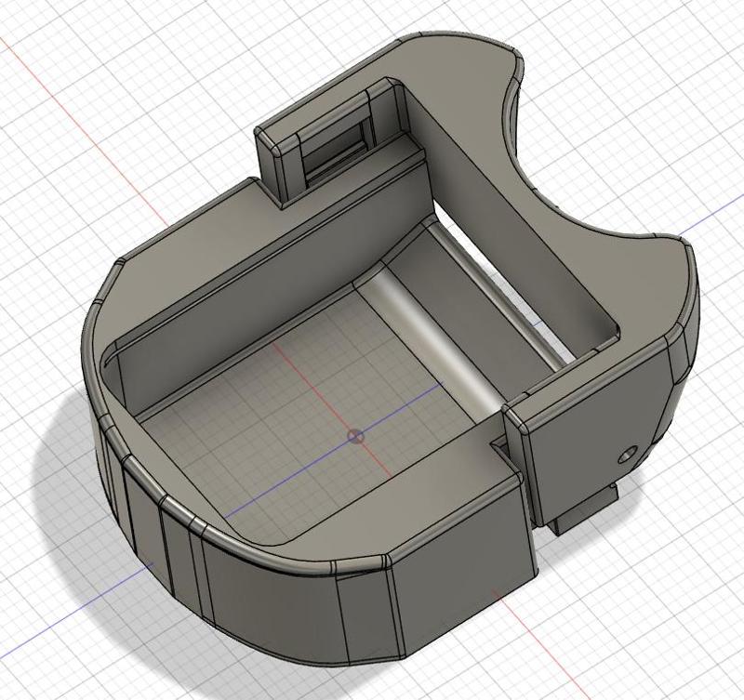This screenshot has width=744, height=700.
Task: Select the small circular hole on the side face
Action: click(x=626, y=456)
